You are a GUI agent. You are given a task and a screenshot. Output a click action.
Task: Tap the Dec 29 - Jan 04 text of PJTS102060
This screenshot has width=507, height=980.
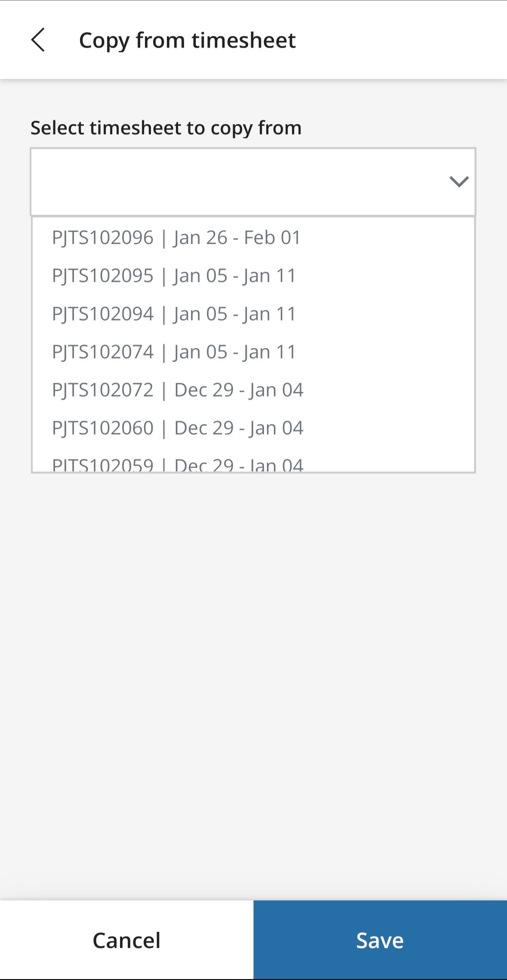click(x=239, y=428)
